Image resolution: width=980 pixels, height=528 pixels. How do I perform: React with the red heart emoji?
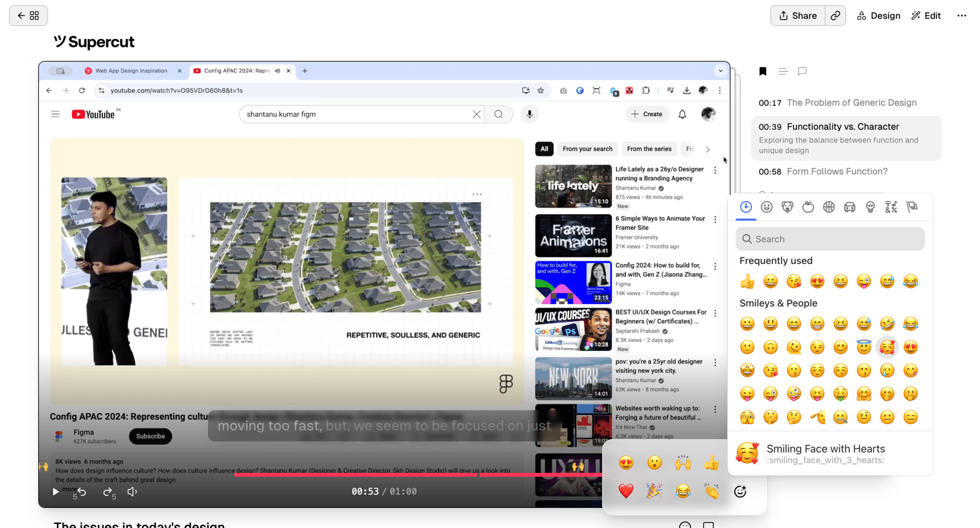(x=626, y=491)
